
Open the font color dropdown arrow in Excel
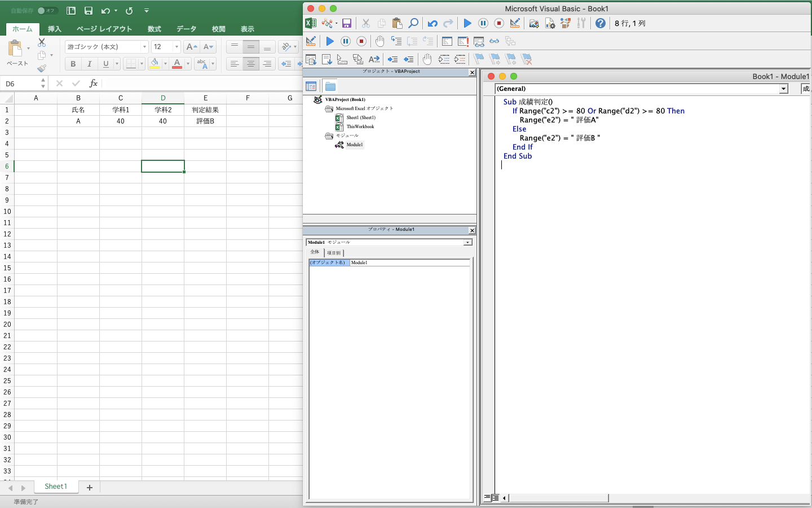[x=188, y=64]
